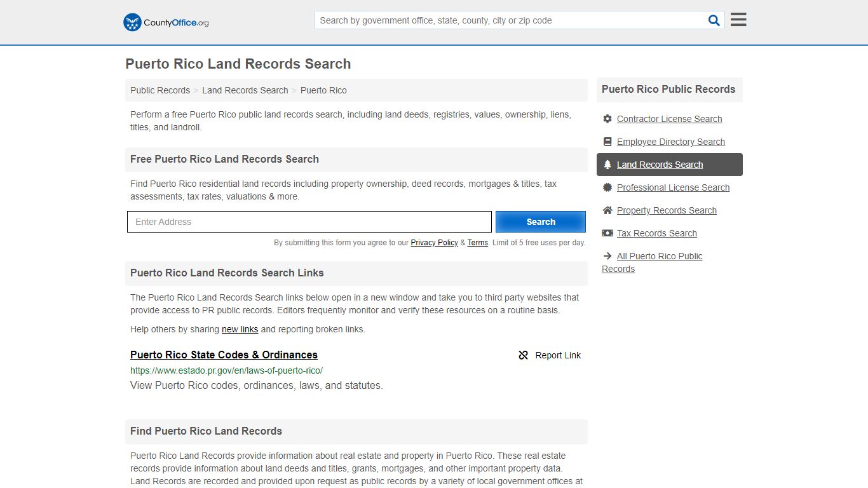The image size is (868, 488).
Task: Click the badge icon beside Professional License Search
Action: [x=607, y=187]
